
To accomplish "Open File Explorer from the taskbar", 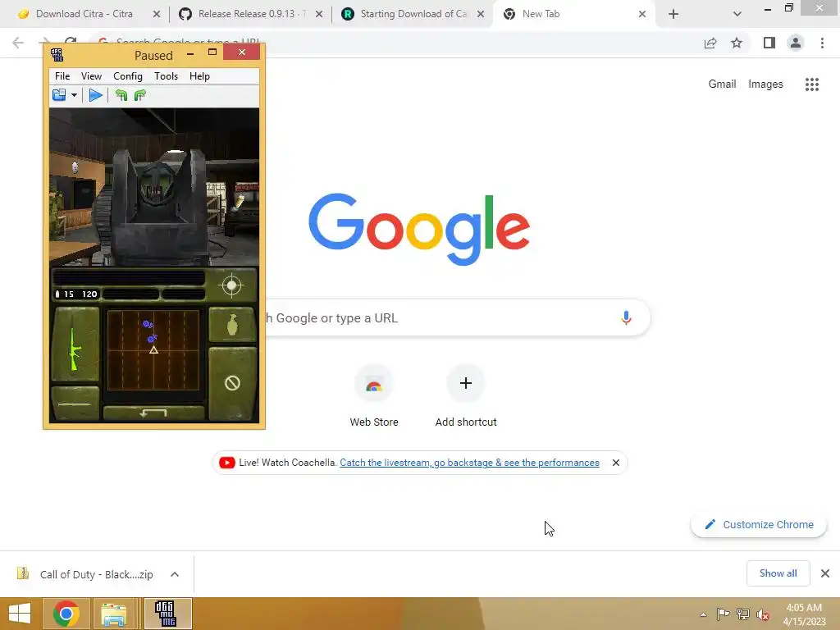I will 113,614.
